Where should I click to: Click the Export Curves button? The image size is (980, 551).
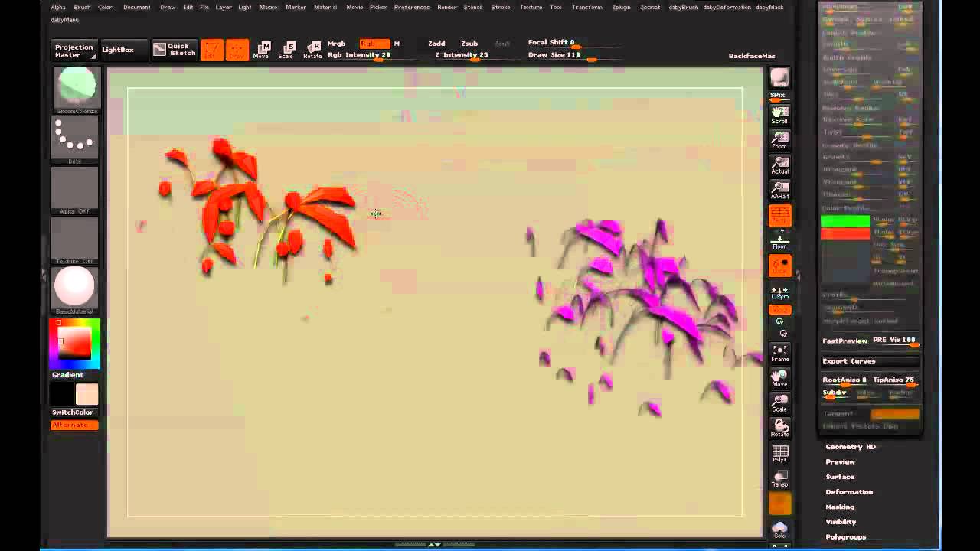coord(870,361)
